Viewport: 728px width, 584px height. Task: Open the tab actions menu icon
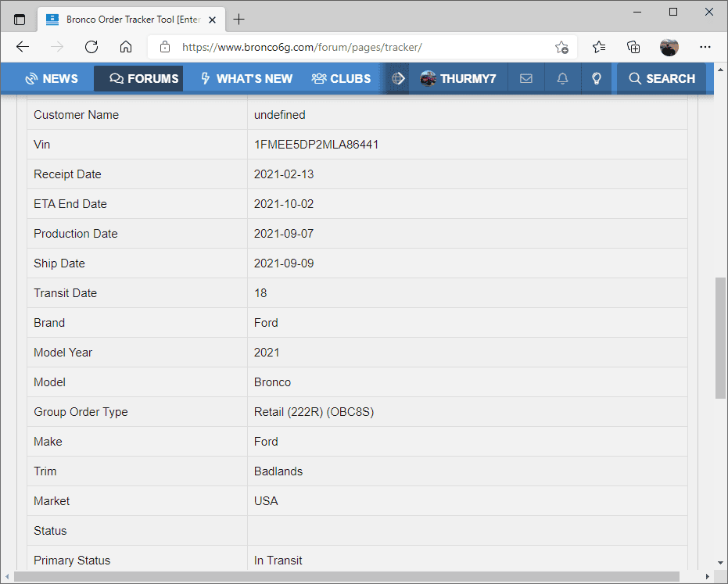20,20
